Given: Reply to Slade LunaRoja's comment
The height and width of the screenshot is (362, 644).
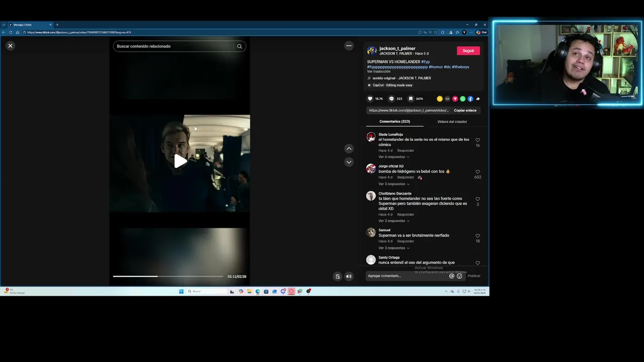Looking at the screenshot, I should [406, 150].
